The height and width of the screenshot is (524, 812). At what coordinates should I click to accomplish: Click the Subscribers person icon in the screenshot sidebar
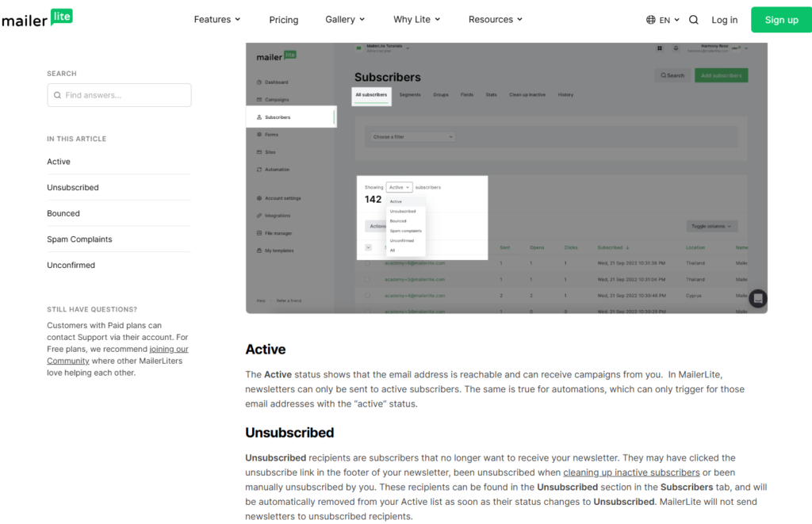tap(259, 117)
